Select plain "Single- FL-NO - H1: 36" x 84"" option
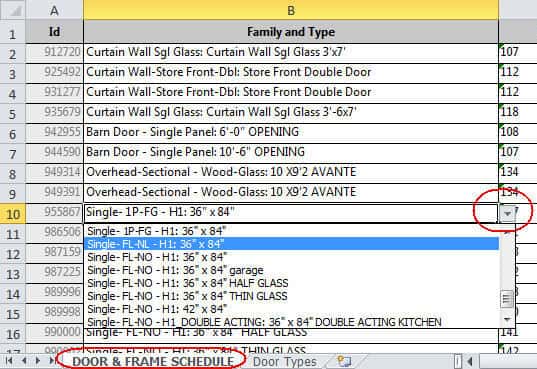 291,257
